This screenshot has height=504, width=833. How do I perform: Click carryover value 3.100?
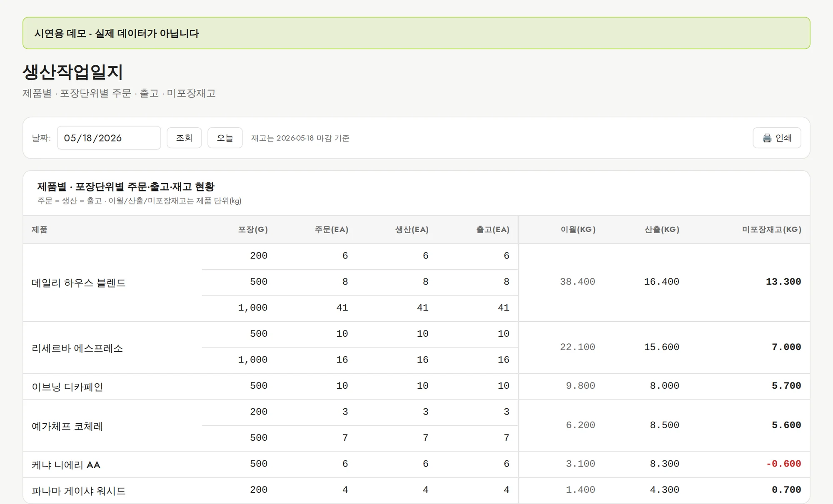click(581, 464)
